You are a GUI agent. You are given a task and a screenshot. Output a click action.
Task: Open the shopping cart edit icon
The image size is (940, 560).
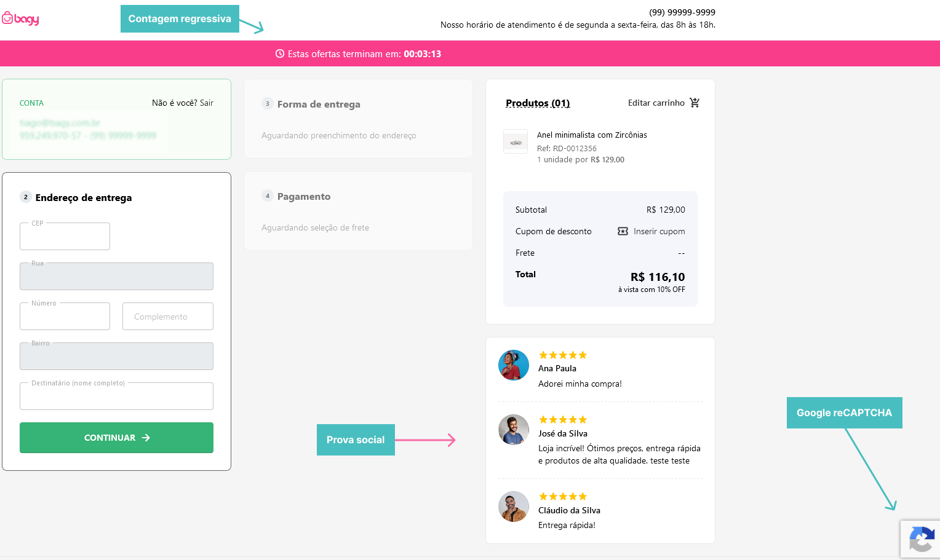pos(695,103)
